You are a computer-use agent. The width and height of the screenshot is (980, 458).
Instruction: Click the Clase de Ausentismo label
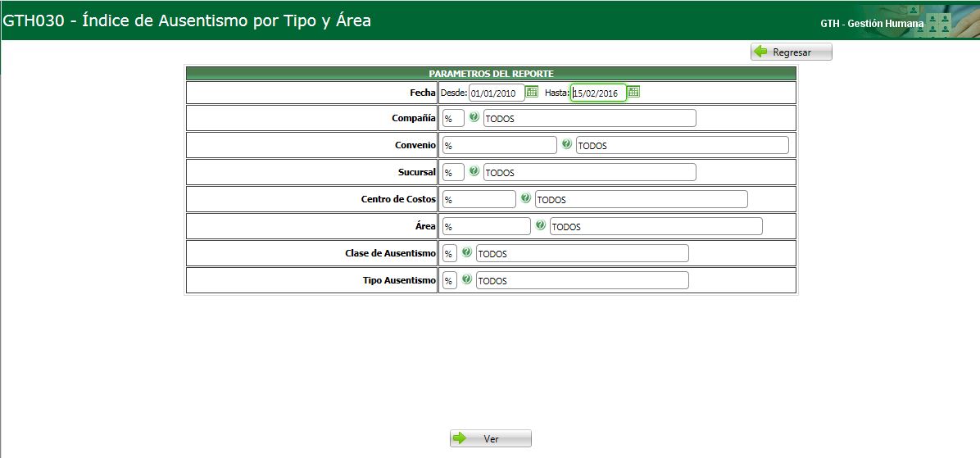click(x=390, y=253)
